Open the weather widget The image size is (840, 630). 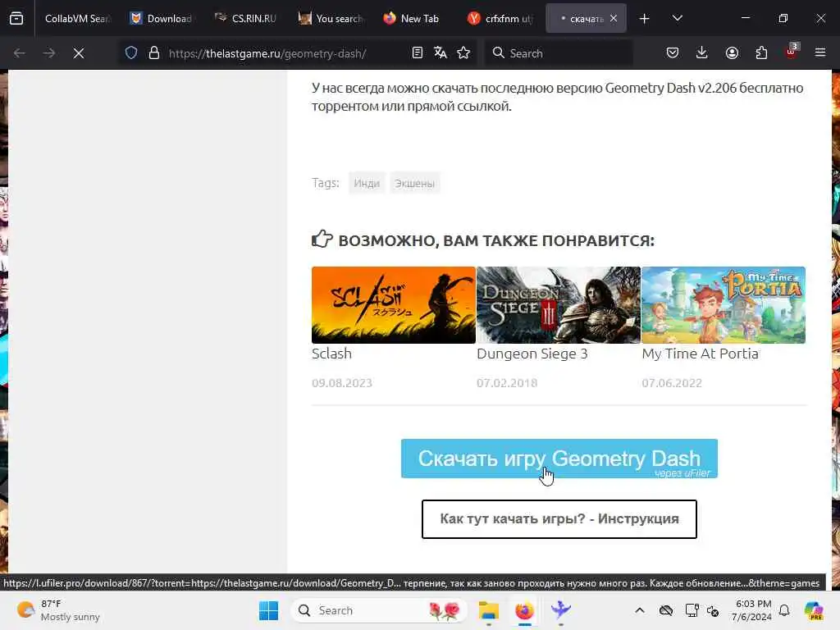click(59, 610)
